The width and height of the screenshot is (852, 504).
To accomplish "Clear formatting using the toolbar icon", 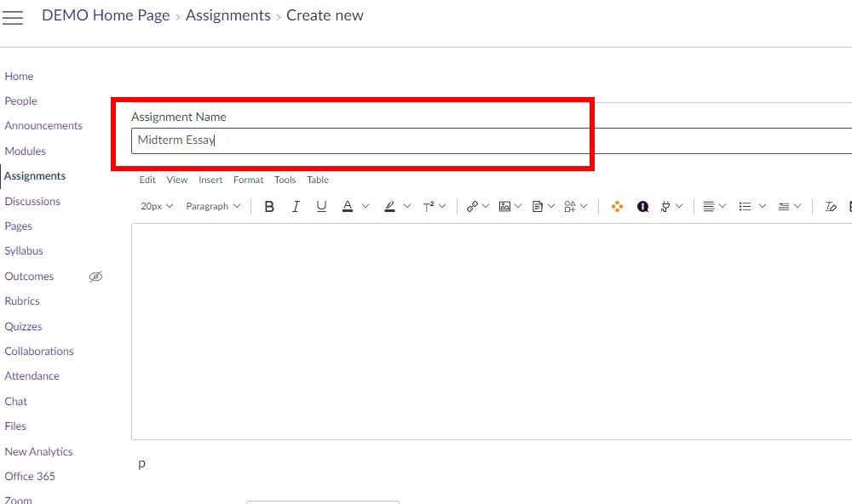I will click(831, 206).
